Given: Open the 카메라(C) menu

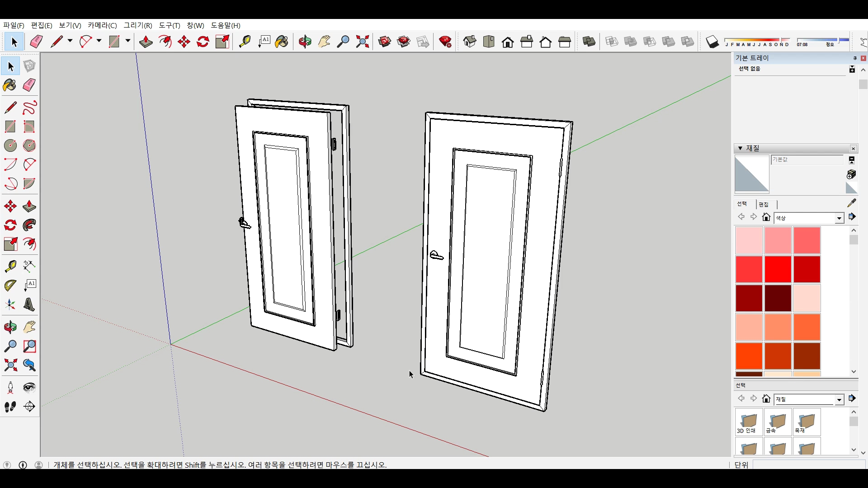Looking at the screenshot, I should (102, 25).
